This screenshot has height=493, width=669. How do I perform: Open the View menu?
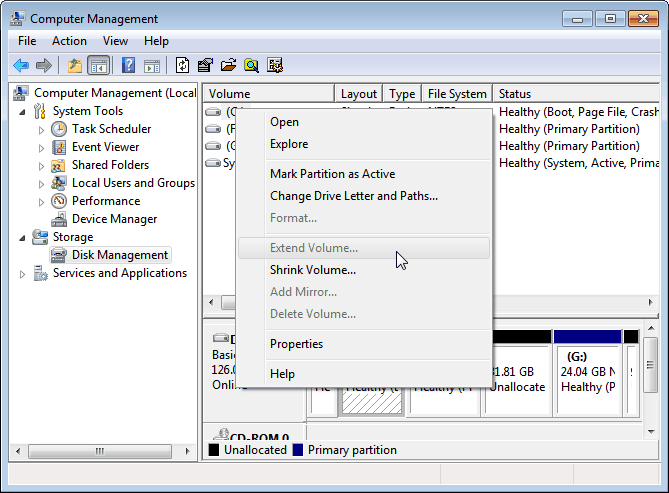115,41
